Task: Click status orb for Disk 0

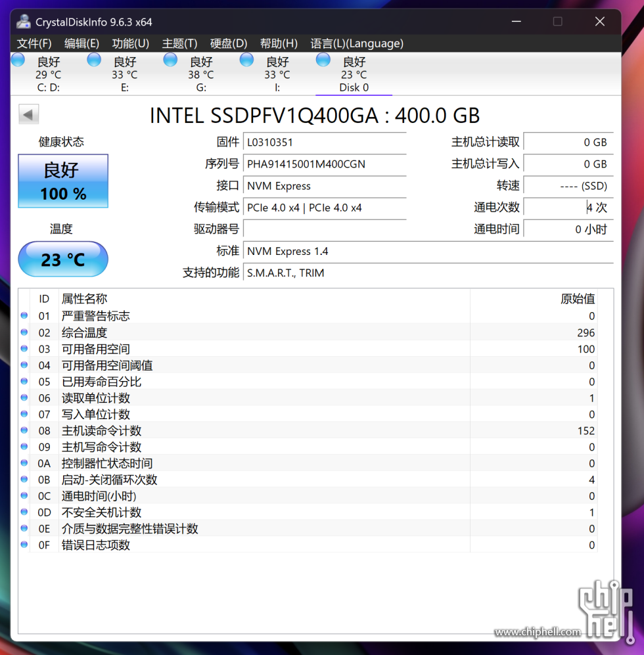Action: click(x=323, y=60)
